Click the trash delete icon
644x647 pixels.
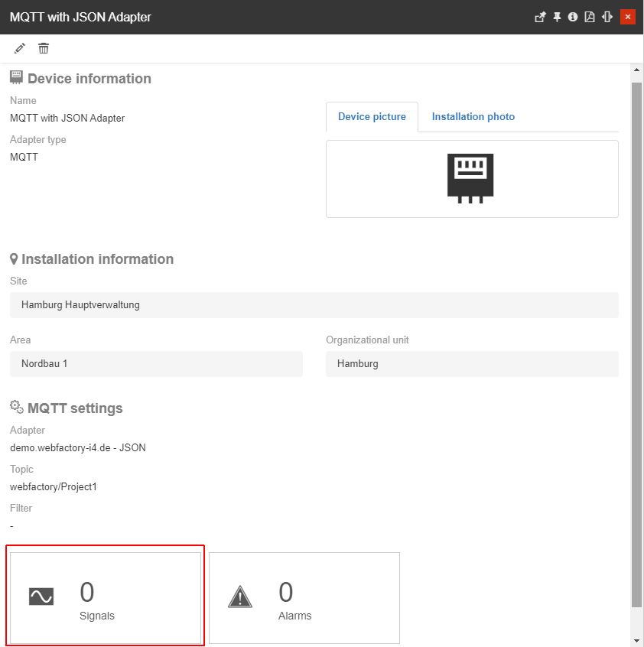[44, 48]
